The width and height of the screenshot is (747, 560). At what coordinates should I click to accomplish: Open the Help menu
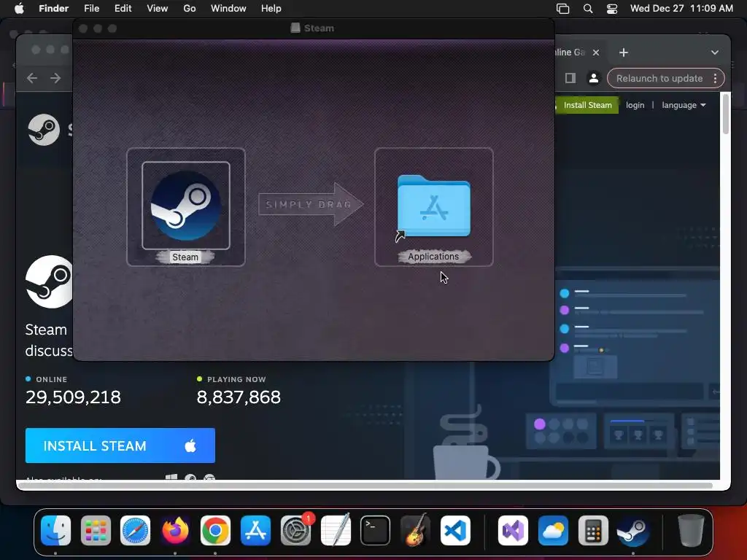coord(271,8)
